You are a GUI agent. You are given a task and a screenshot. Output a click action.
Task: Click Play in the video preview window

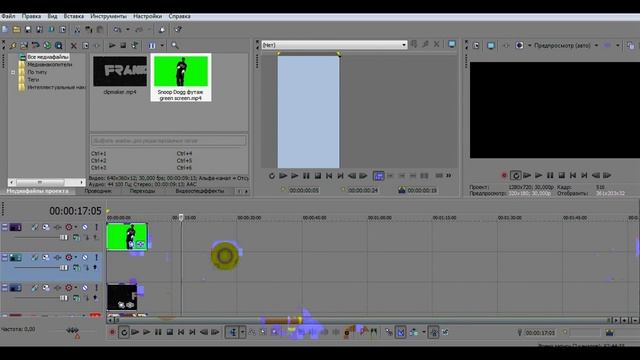click(x=539, y=176)
